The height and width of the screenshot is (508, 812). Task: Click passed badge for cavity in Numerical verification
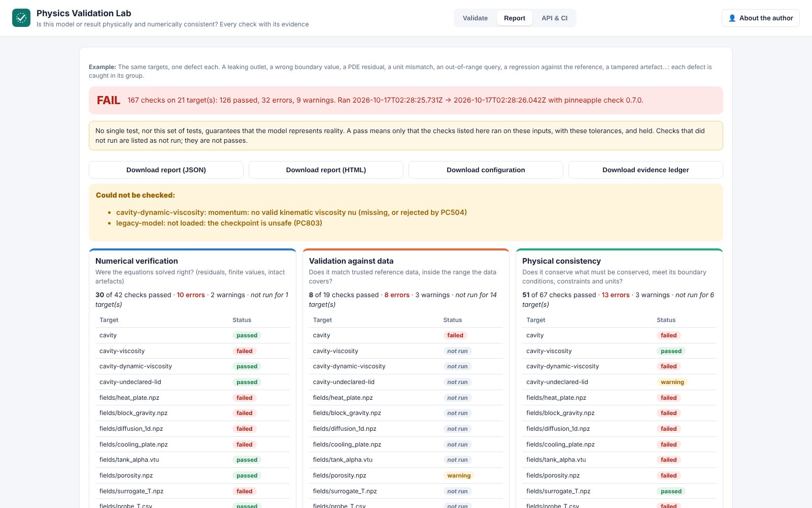coord(247,335)
